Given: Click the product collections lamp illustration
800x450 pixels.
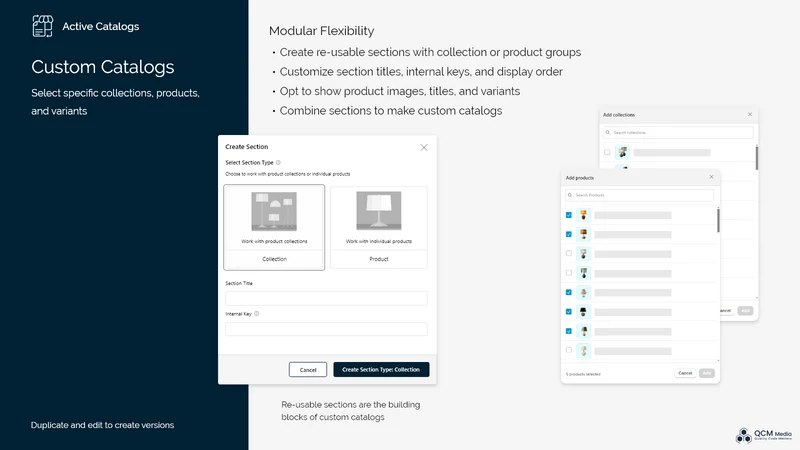Looking at the screenshot, I should tap(274, 211).
